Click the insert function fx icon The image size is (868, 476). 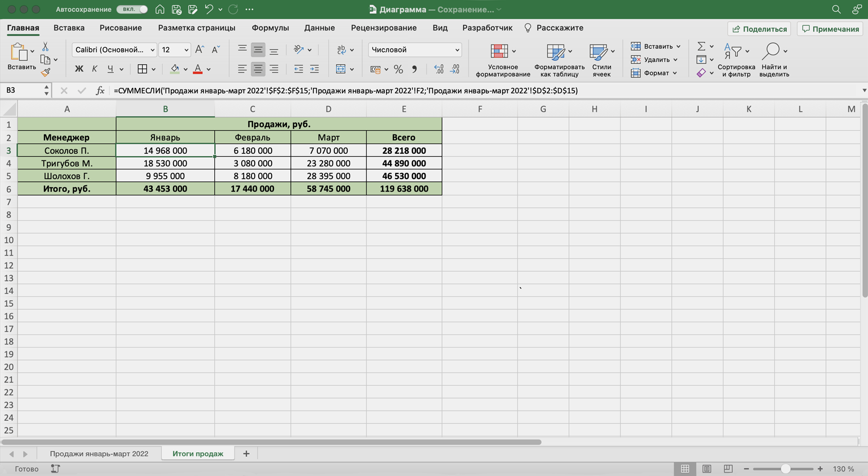(100, 91)
